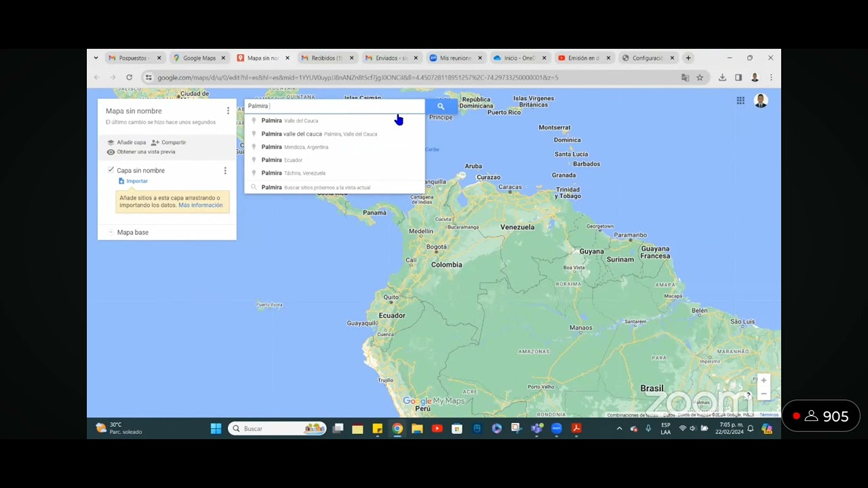The width and height of the screenshot is (868, 488).
Task: Open the 'Capa sin nombre' layer options menu
Action: pos(225,171)
